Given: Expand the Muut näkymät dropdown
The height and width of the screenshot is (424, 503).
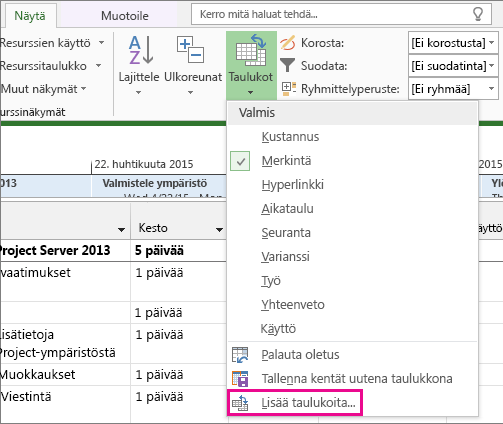Looking at the screenshot, I should [84, 89].
